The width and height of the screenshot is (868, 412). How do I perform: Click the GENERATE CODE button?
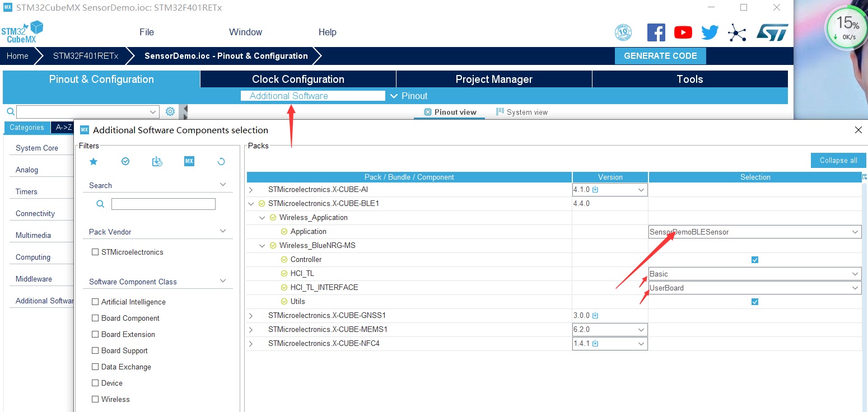click(x=660, y=56)
